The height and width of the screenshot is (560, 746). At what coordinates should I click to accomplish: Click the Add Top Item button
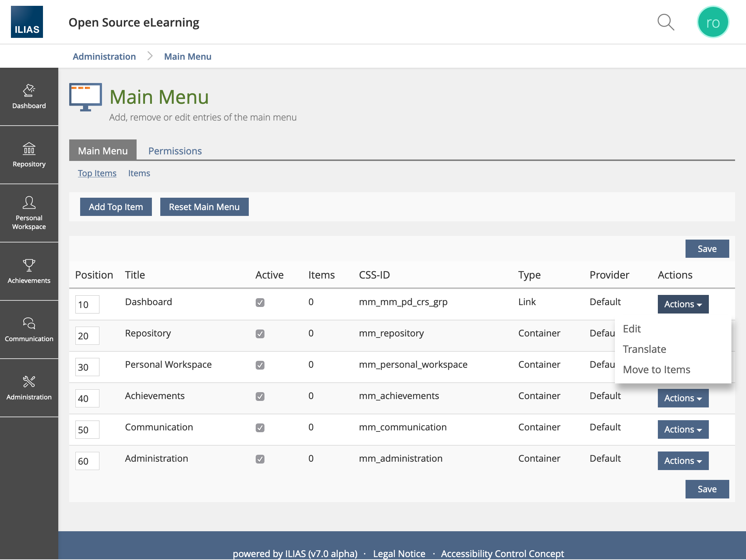(116, 207)
